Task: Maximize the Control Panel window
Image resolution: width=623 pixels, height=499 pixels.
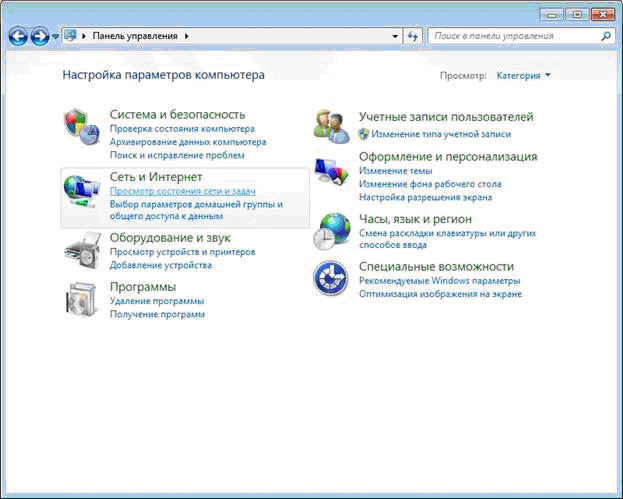Action: pos(577,15)
